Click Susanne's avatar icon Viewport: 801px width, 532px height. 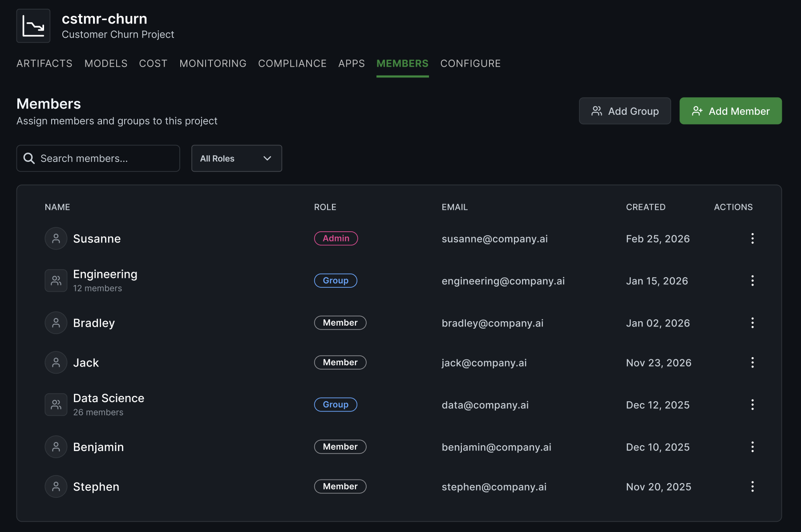click(x=56, y=238)
